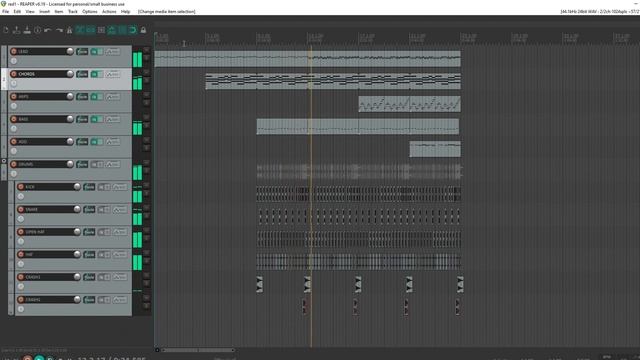Arm the CHORDS track for recording
Viewport: 640px width, 360px height.
pyautogui.click(x=13, y=74)
